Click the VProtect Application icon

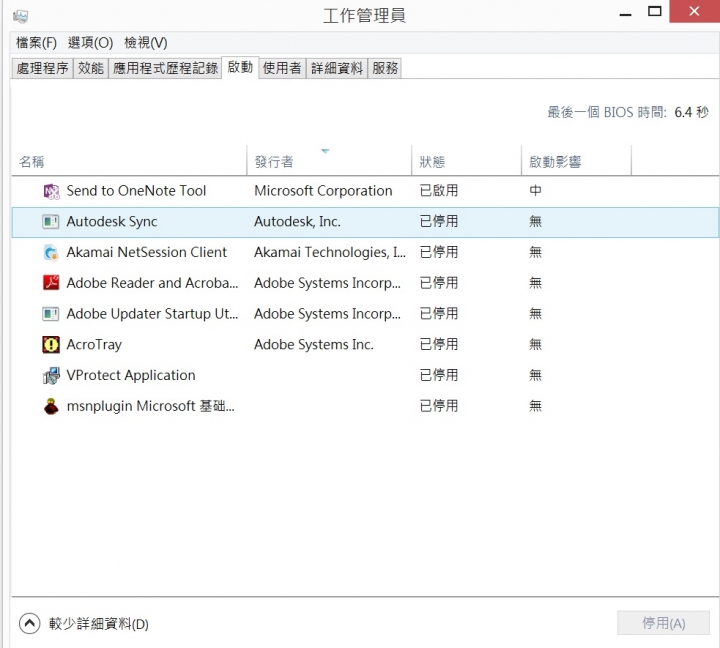(51, 376)
